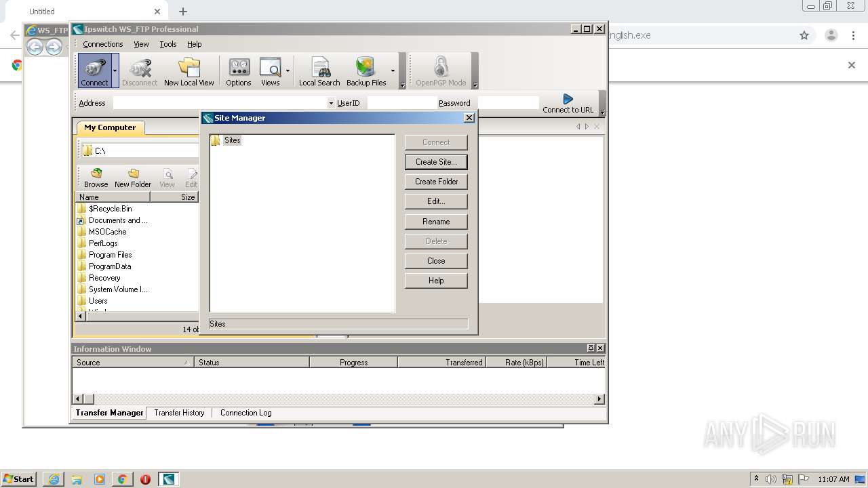Close Site Manager with title bar X
The height and width of the screenshot is (488, 868).
point(469,118)
